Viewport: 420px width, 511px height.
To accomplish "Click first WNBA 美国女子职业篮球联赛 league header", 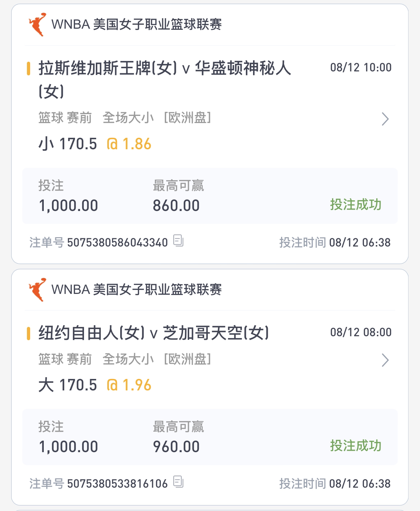I will (x=136, y=24).
